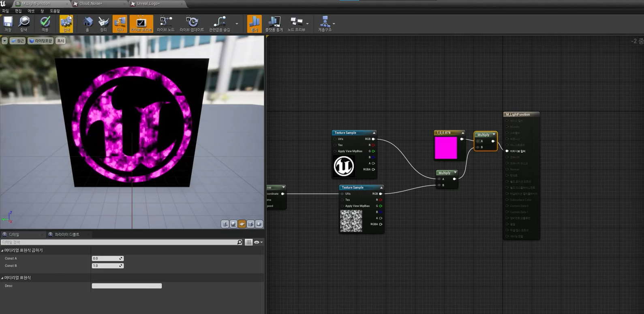Open the 도움말 (Help) menu

tap(55, 11)
